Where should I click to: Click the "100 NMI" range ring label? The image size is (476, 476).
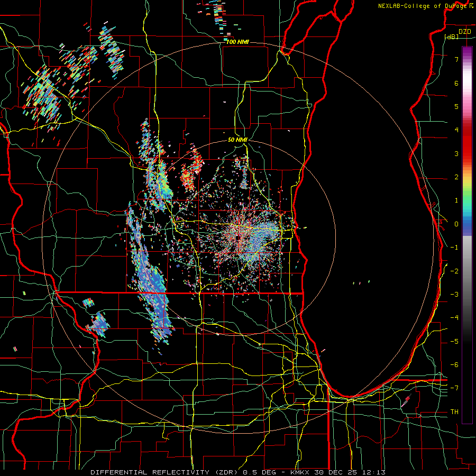[237, 42]
